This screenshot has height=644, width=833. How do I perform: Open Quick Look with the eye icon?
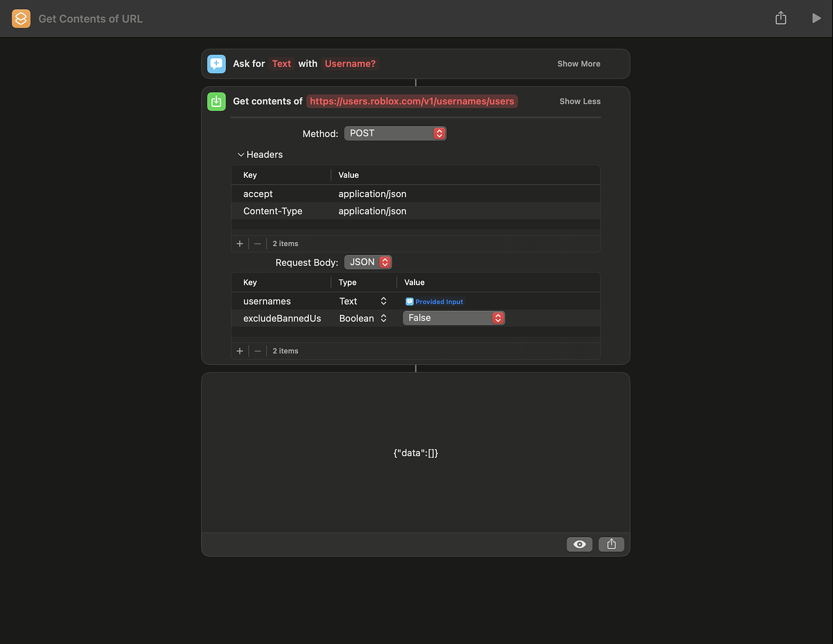tap(579, 544)
